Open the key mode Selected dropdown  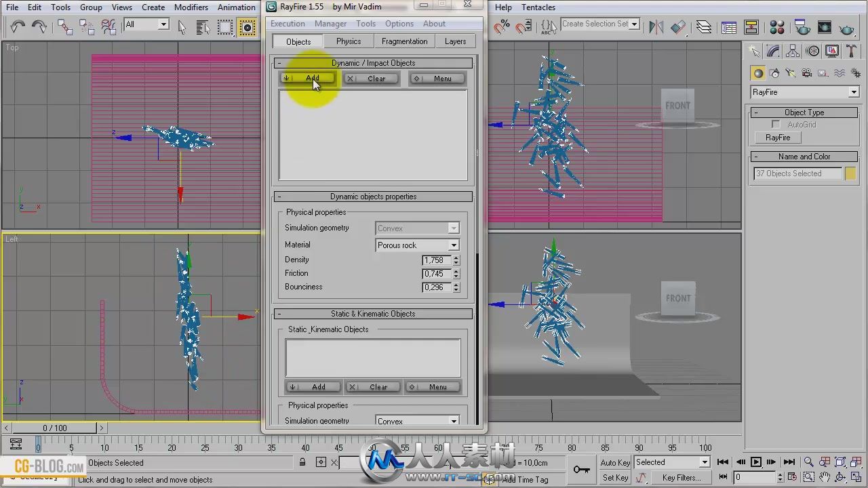(671, 462)
